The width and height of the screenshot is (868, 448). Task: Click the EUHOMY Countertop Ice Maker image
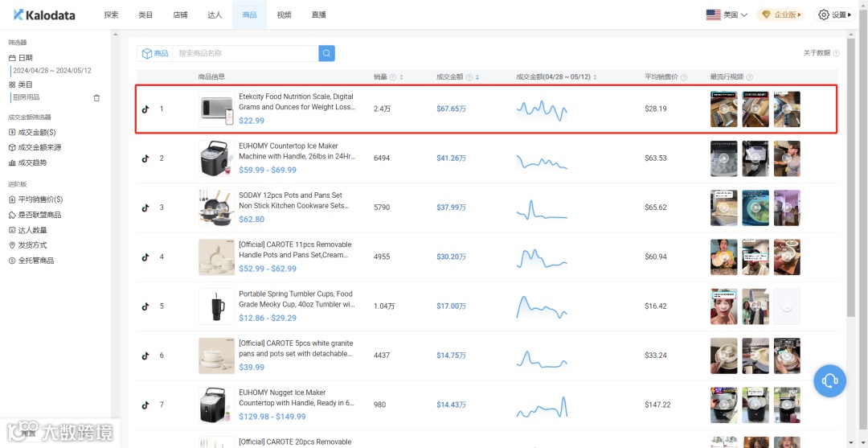tap(216, 158)
